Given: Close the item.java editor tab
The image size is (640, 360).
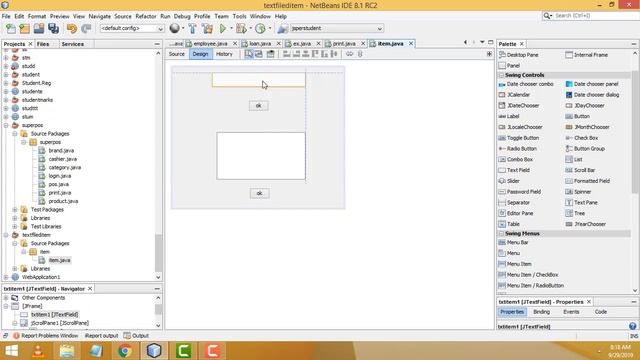Looking at the screenshot, I should (x=411, y=43).
